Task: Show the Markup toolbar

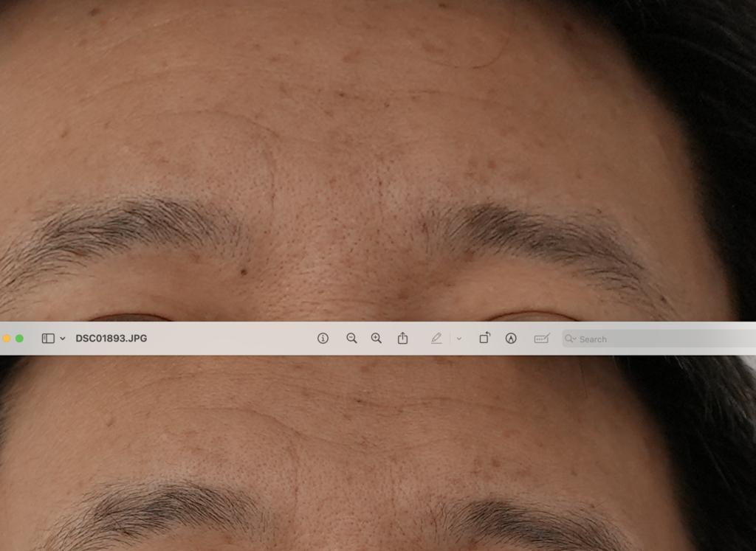Action: click(511, 339)
